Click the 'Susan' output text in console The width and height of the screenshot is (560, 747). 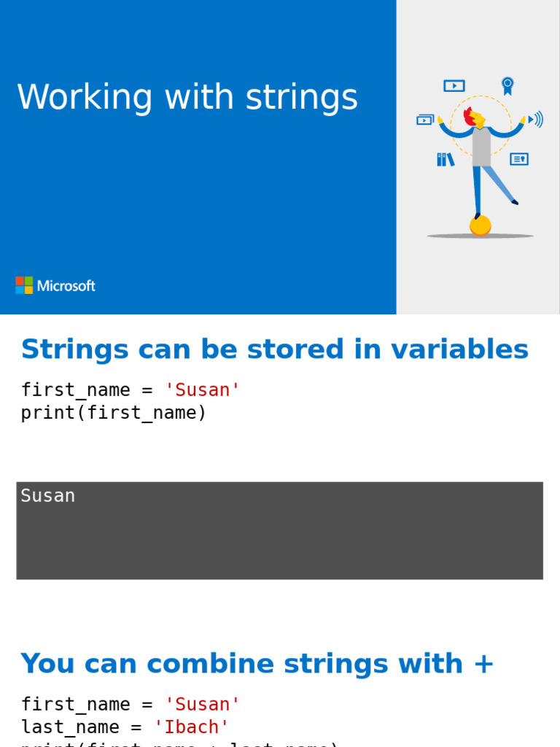(48, 496)
